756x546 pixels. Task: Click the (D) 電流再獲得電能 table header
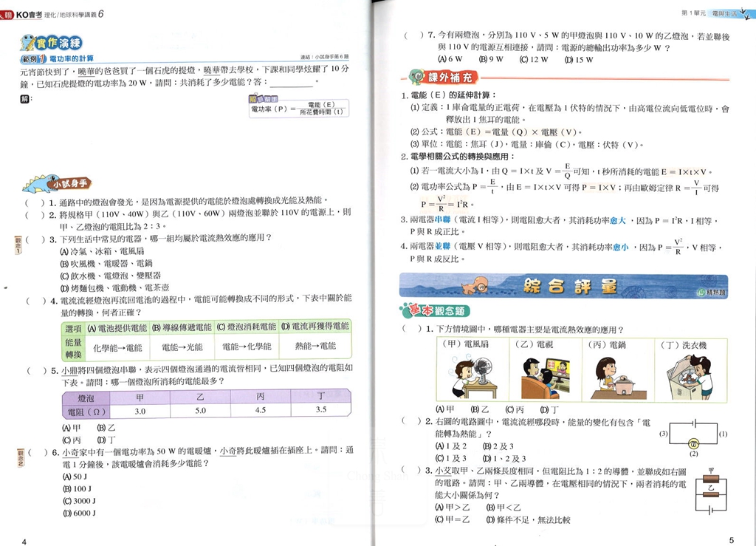(315, 326)
